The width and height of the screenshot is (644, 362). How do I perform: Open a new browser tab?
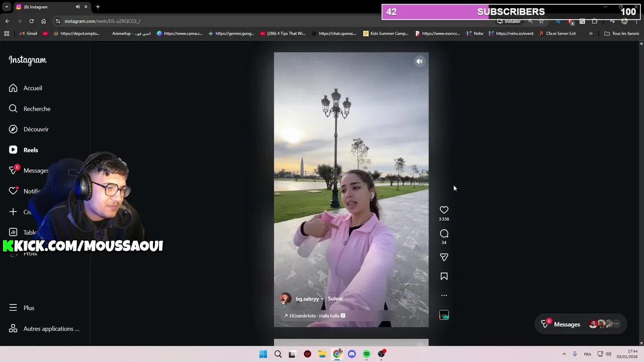click(x=98, y=7)
